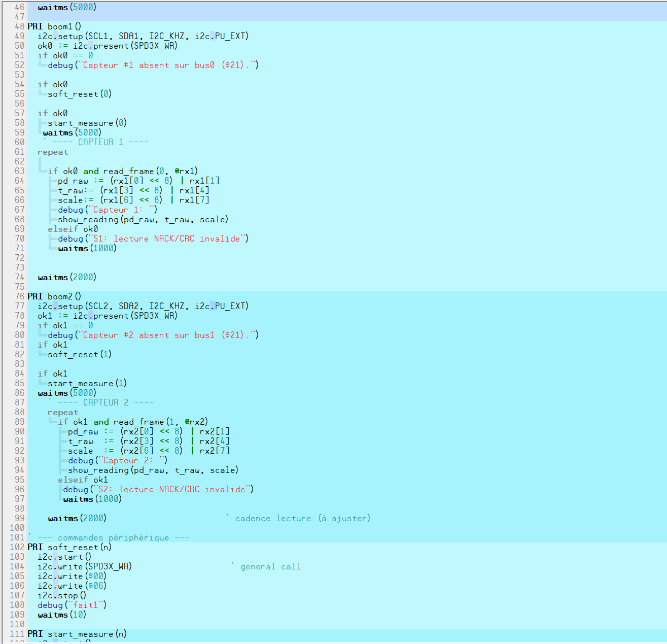
Task: Click the CAPTEUR 1 comment
Action: [x=100, y=142]
